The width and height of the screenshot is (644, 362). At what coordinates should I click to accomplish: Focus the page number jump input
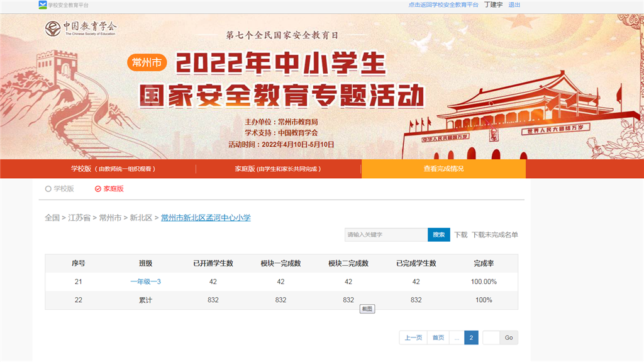pyautogui.click(x=491, y=337)
